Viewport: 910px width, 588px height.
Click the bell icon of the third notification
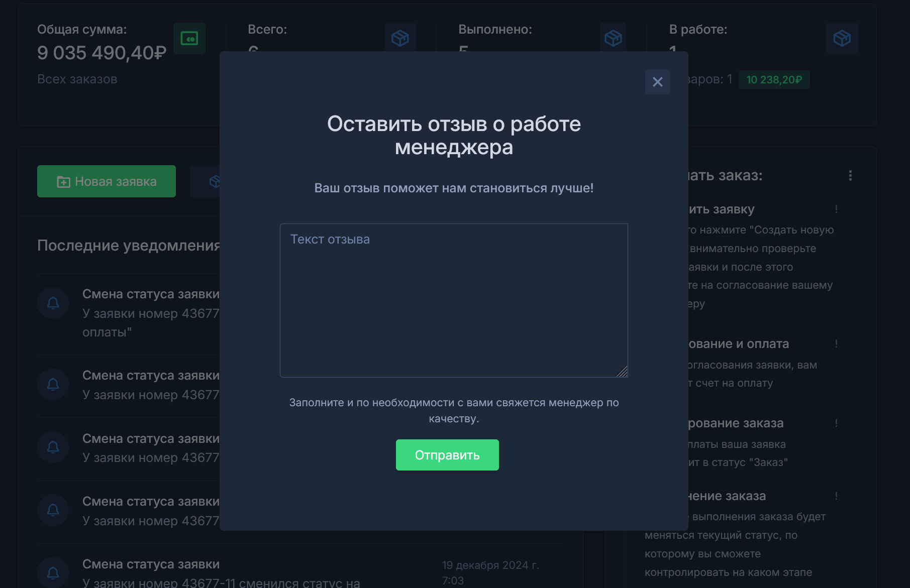click(53, 447)
